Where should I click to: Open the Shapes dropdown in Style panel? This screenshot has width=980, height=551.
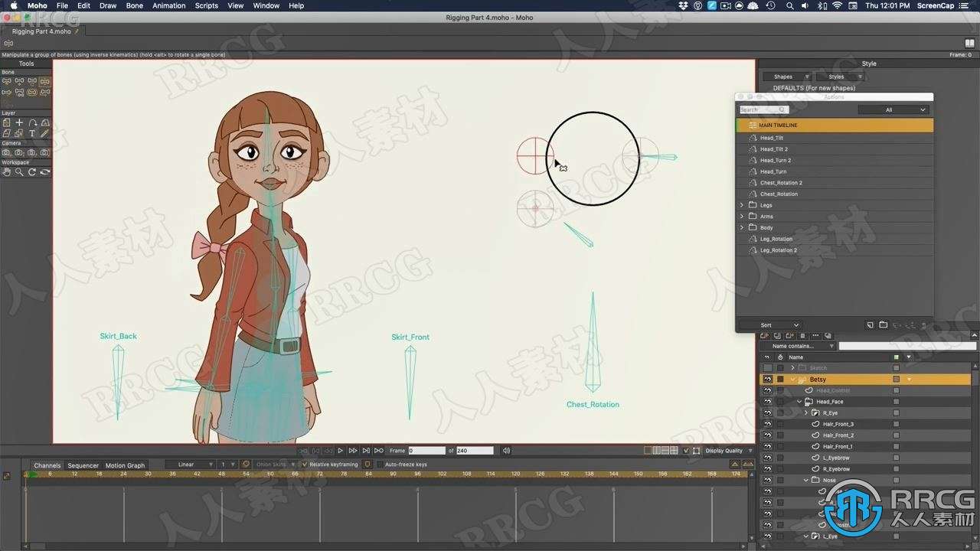pyautogui.click(x=787, y=77)
